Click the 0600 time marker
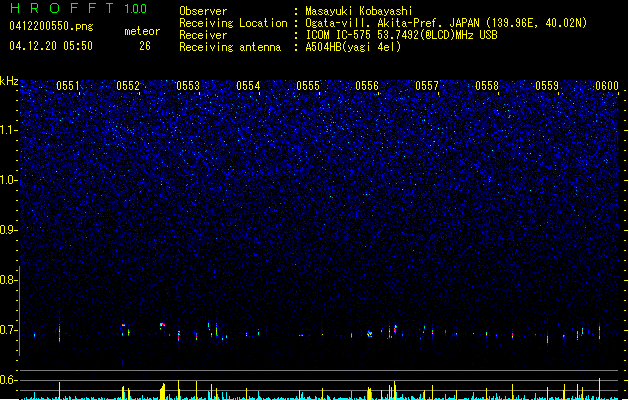 pyautogui.click(x=607, y=86)
